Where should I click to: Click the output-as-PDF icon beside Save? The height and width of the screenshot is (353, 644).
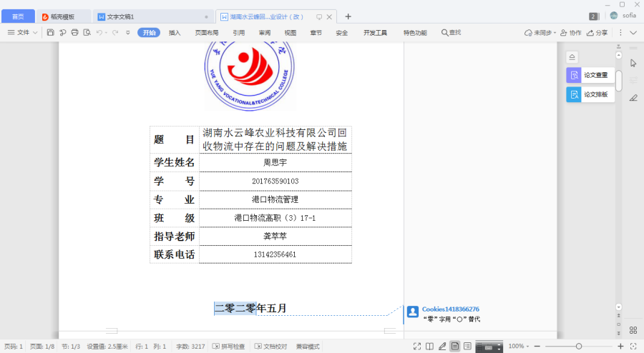point(62,32)
